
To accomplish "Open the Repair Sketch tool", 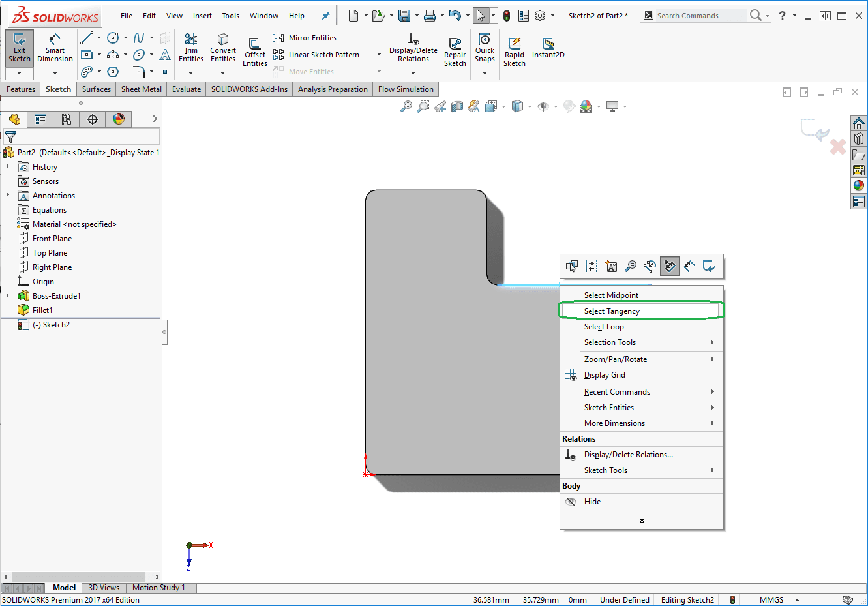I will (455, 52).
